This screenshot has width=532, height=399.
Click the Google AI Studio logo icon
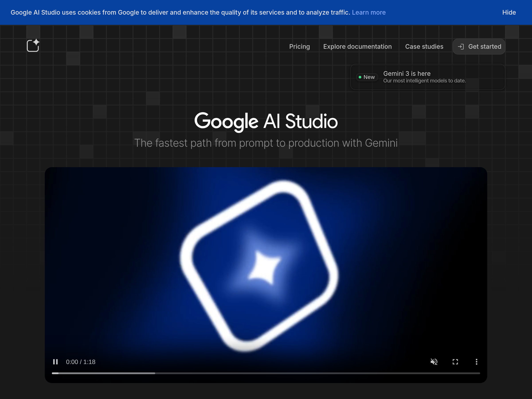(x=33, y=45)
